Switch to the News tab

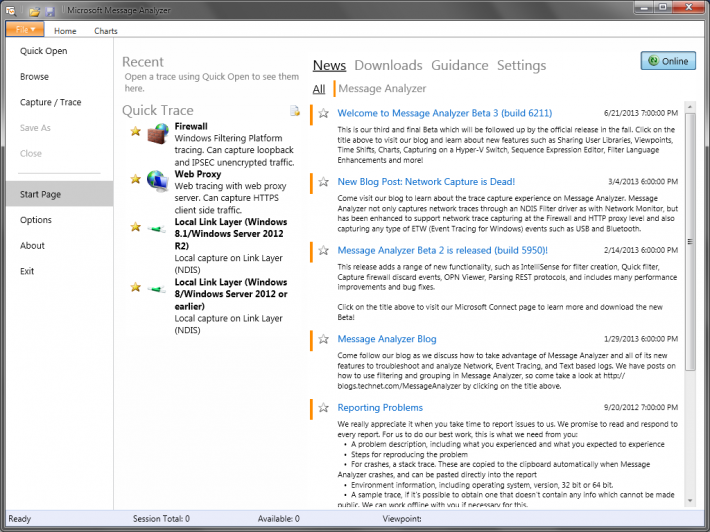329,65
